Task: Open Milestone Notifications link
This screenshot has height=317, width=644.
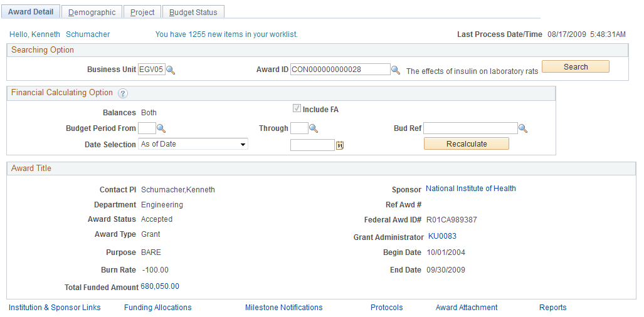Action: (284, 308)
